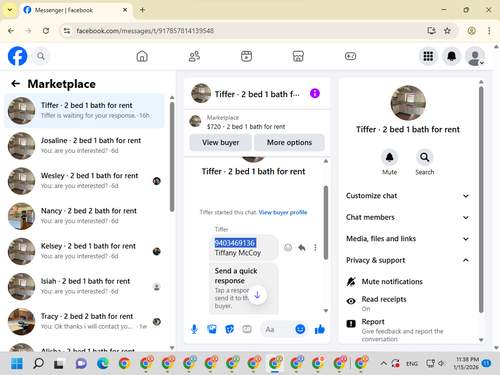The image size is (500, 375).
Task: Open Facebook search magnifier icon
Action: point(41,56)
